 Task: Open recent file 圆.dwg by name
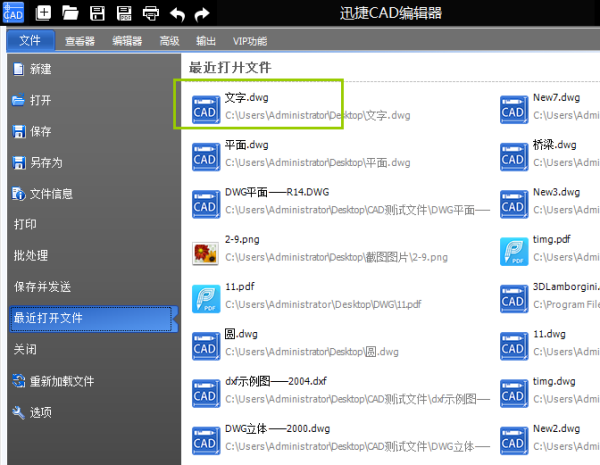click(x=241, y=334)
